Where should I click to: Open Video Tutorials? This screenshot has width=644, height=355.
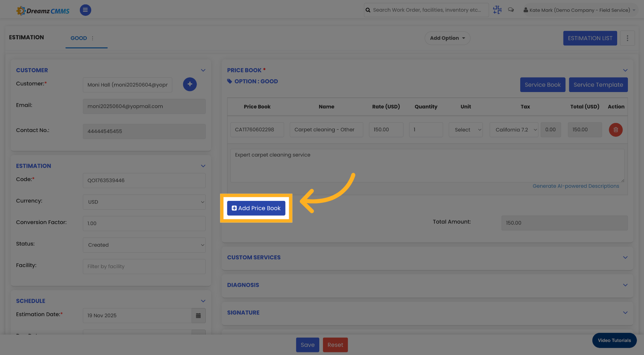coord(614,341)
